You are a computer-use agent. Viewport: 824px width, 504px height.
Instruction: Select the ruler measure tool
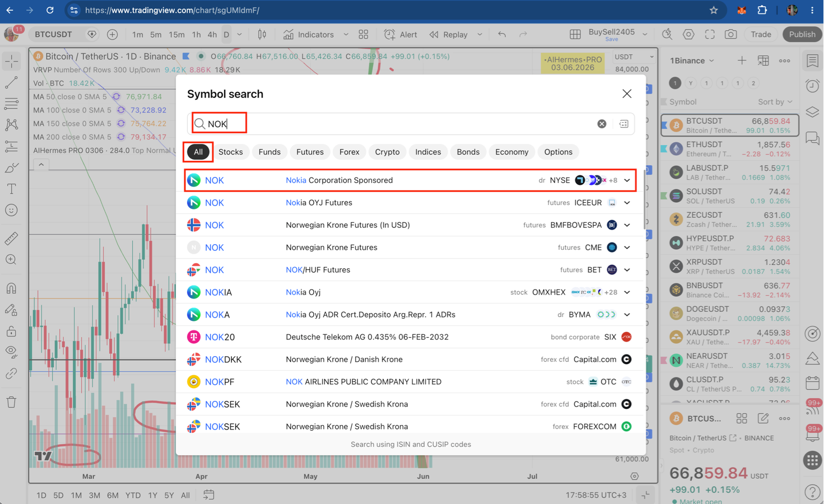(11, 239)
